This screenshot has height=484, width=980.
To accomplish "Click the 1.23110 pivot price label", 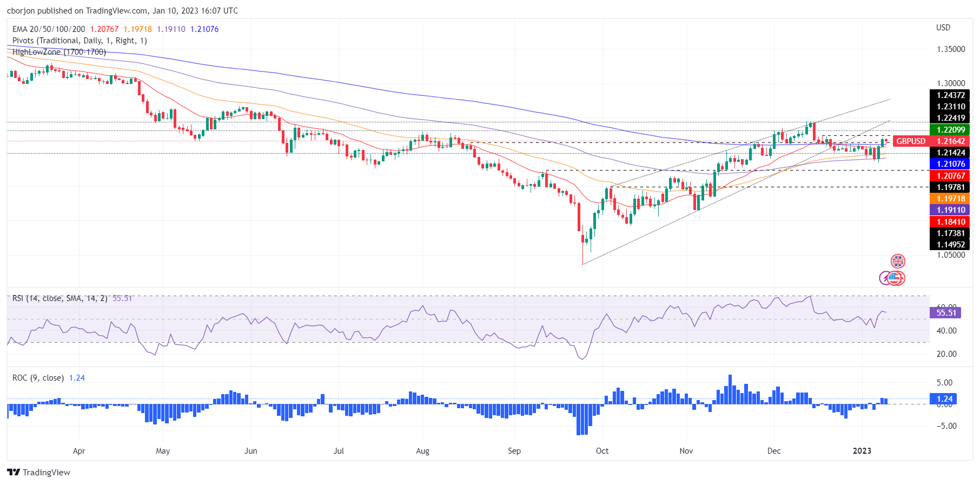I will click(x=951, y=107).
